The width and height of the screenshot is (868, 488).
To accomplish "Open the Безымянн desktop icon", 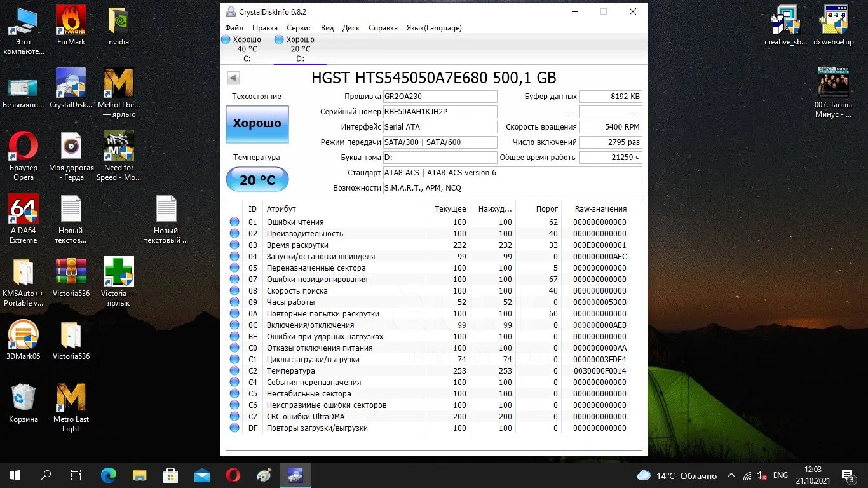I will pyautogui.click(x=24, y=93).
